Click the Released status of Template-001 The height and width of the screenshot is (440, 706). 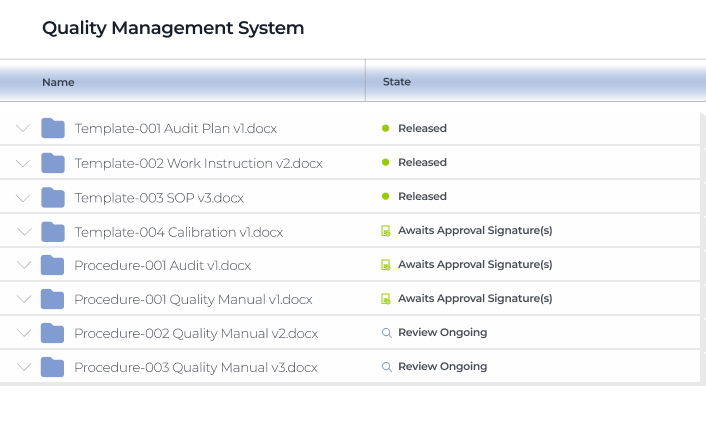(422, 128)
